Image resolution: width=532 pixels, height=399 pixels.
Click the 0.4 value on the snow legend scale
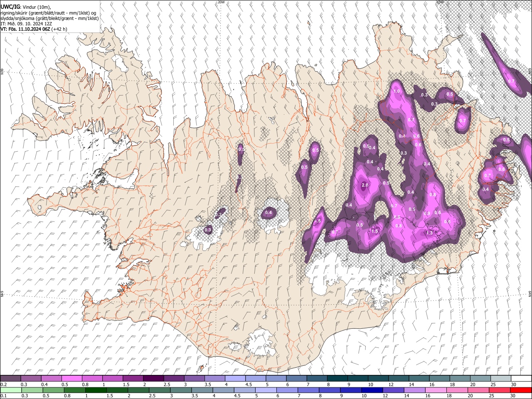[x=44, y=384]
